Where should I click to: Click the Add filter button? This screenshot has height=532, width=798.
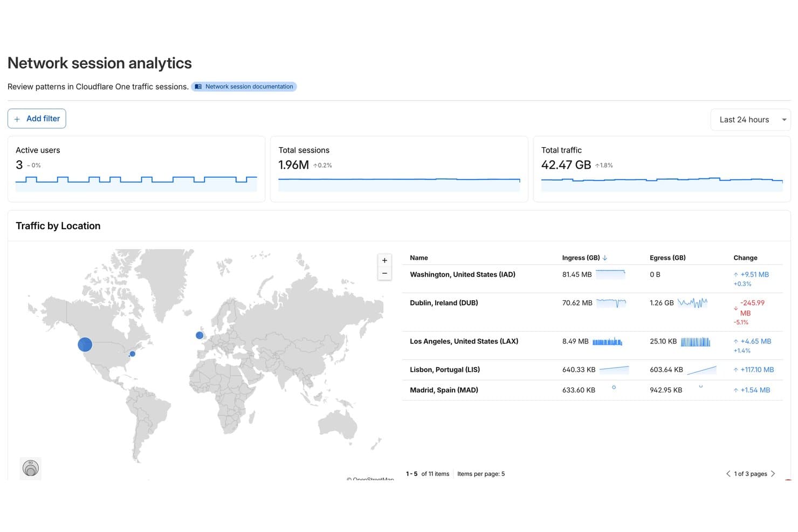[x=37, y=119]
